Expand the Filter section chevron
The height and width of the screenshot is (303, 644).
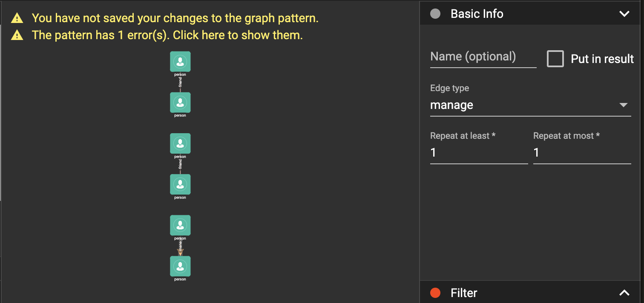624,293
